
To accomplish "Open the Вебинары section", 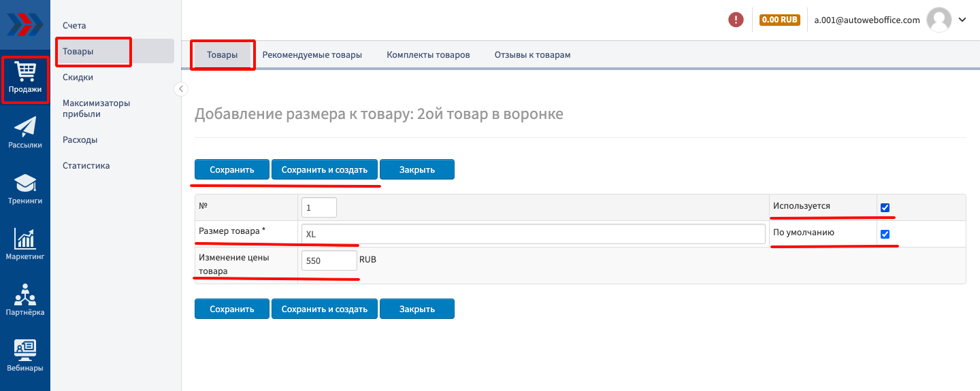I will click(x=25, y=356).
